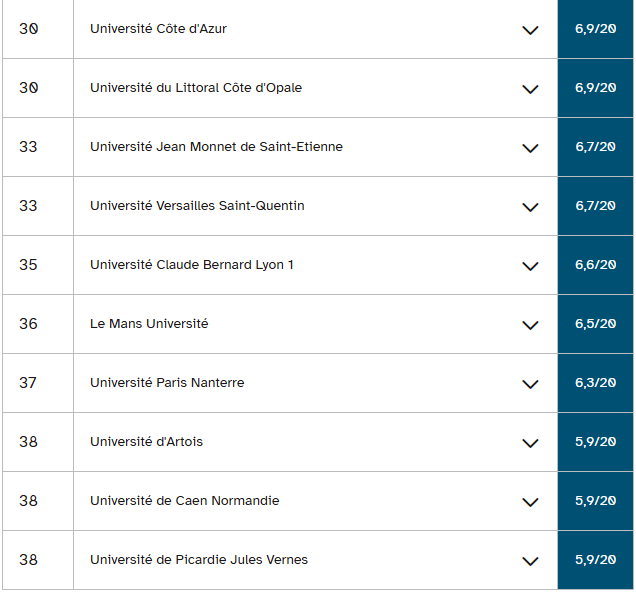Expand Université du Littoral Côte d'Opale chevron
This screenshot has height=595, width=636.
coord(531,89)
